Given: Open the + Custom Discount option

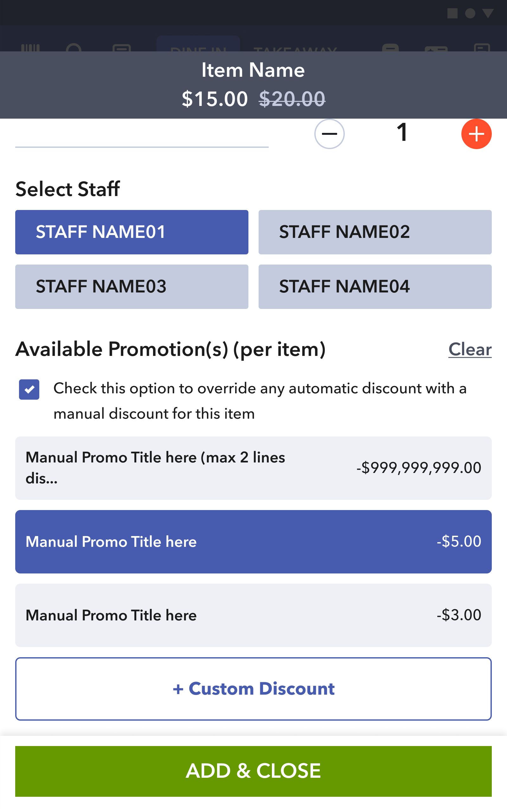Looking at the screenshot, I should tap(253, 689).
